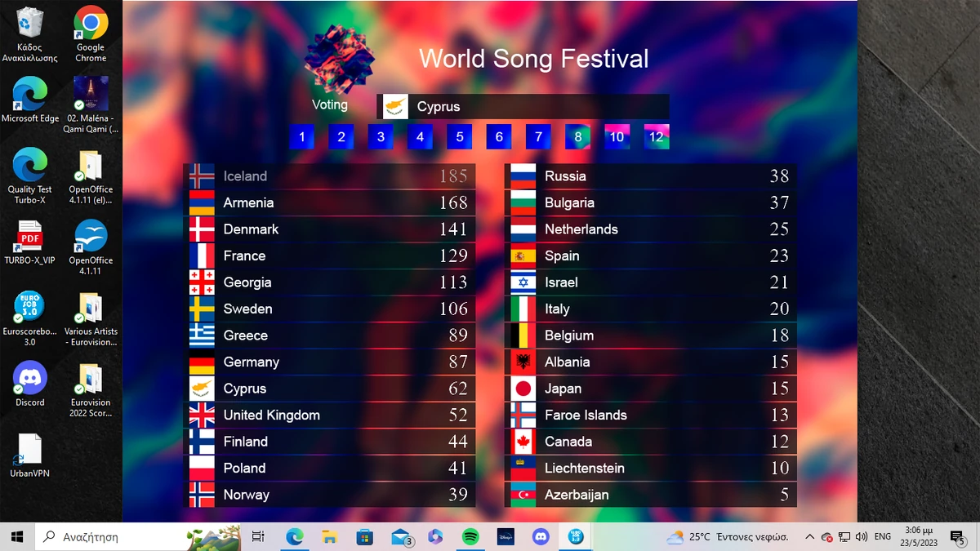Open Microsoft Store from the taskbar
Screen dimensions: 980x551
click(363, 537)
